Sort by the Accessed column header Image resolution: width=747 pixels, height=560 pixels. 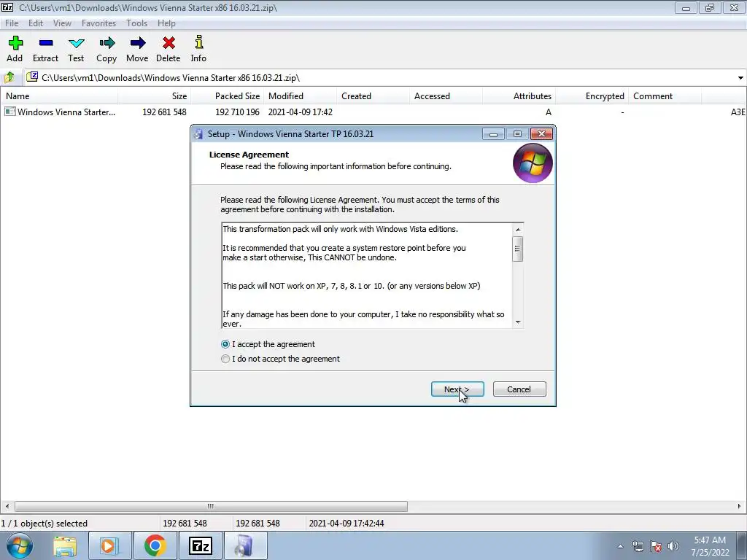(x=446, y=96)
